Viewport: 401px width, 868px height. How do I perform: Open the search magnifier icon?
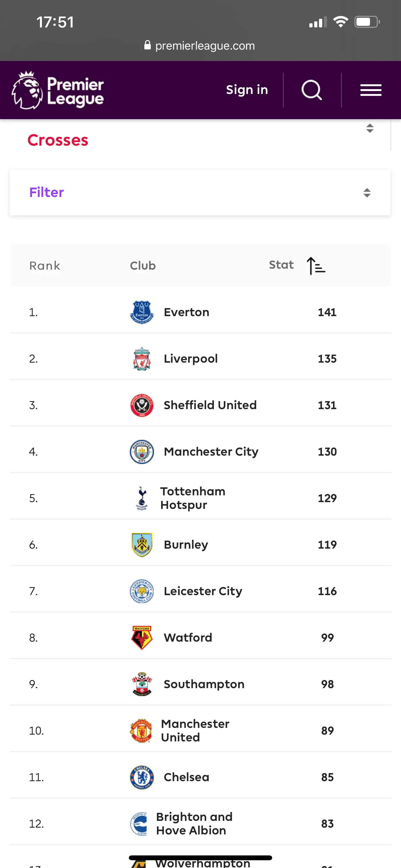coord(311,90)
